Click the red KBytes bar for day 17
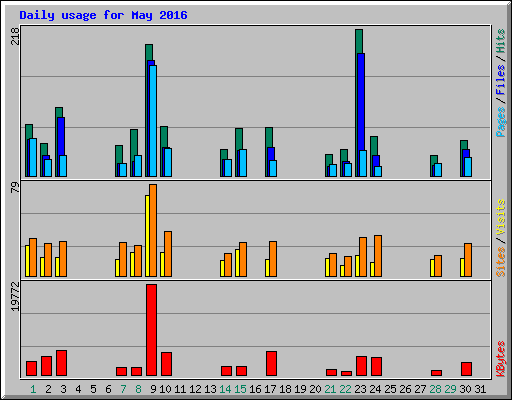512x400 pixels. coord(271,364)
